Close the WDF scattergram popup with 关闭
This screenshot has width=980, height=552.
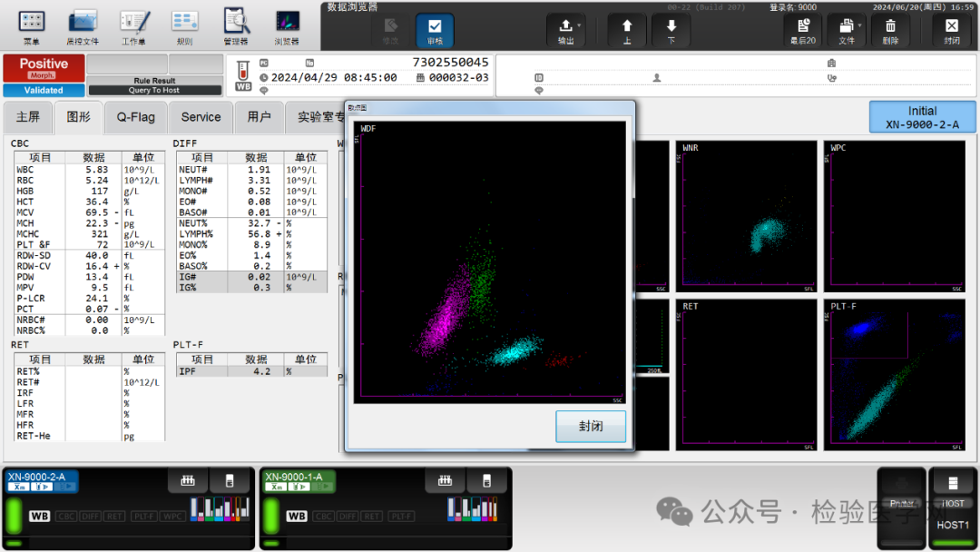click(591, 427)
